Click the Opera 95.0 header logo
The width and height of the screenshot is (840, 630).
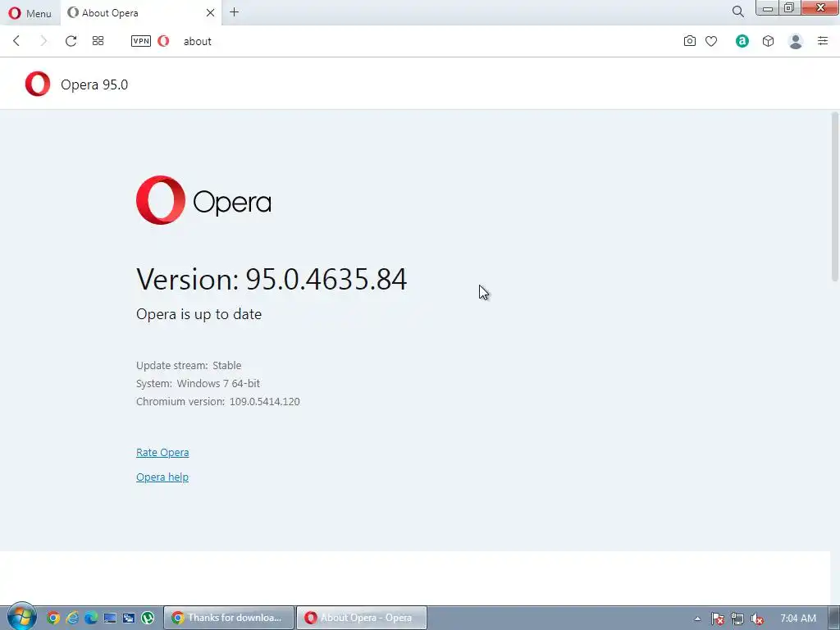tap(38, 84)
